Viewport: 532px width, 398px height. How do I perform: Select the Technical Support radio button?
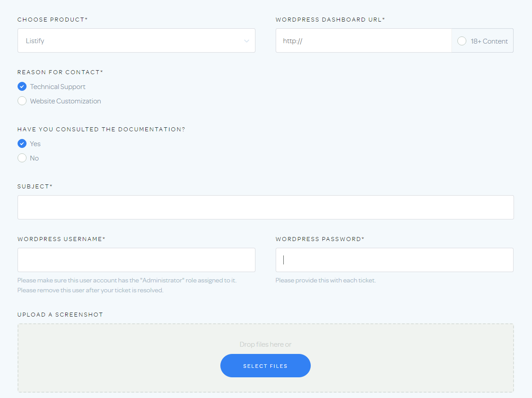click(x=22, y=87)
